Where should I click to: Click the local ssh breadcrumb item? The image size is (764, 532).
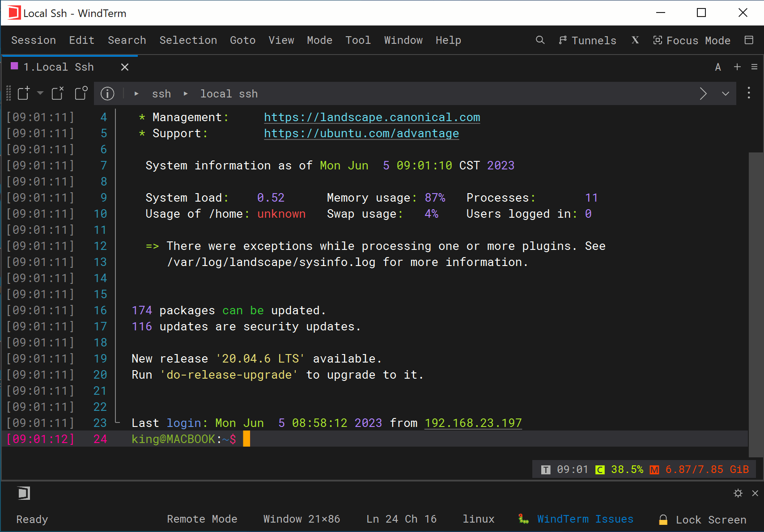(x=229, y=94)
